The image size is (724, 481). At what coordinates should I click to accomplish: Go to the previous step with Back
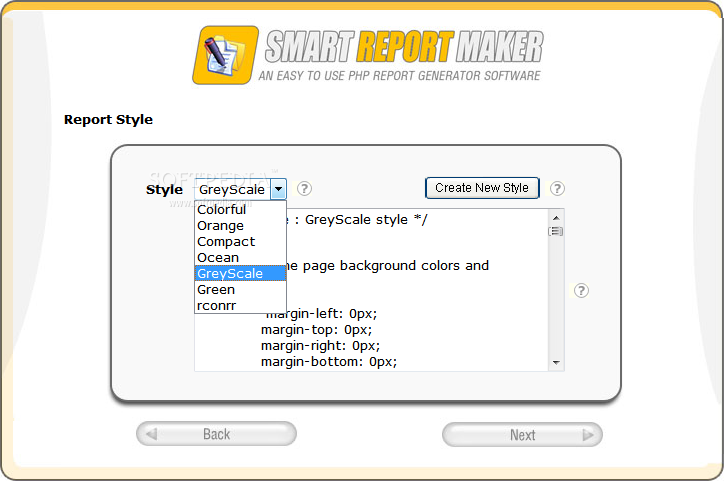tap(216, 434)
